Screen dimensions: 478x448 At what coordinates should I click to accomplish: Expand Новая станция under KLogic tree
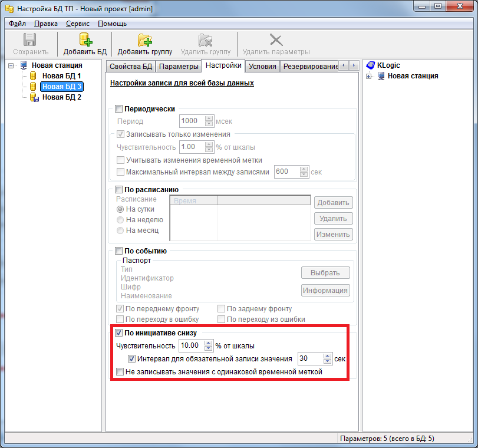pos(369,76)
